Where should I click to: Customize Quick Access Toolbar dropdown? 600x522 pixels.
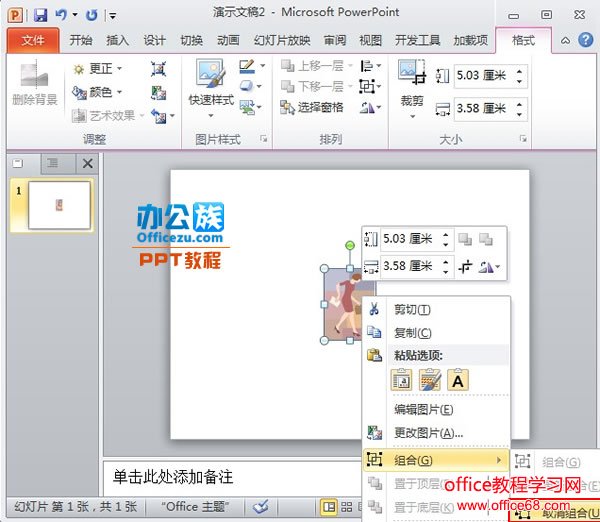click(x=112, y=16)
